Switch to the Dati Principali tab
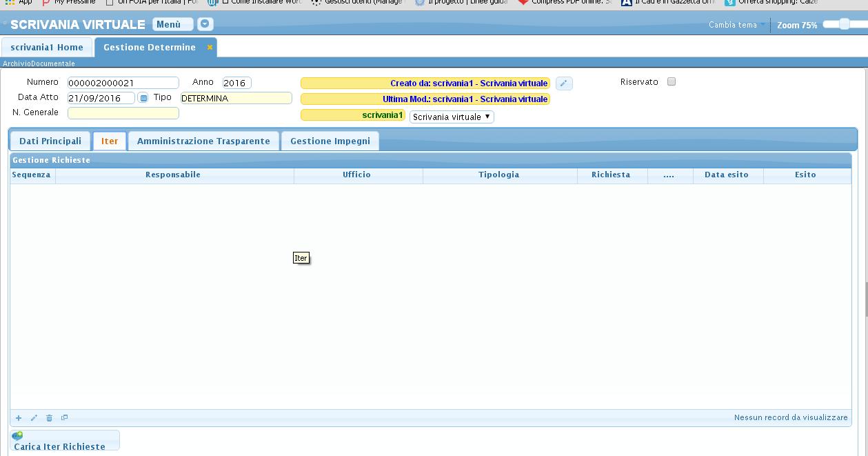 pyautogui.click(x=50, y=141)
